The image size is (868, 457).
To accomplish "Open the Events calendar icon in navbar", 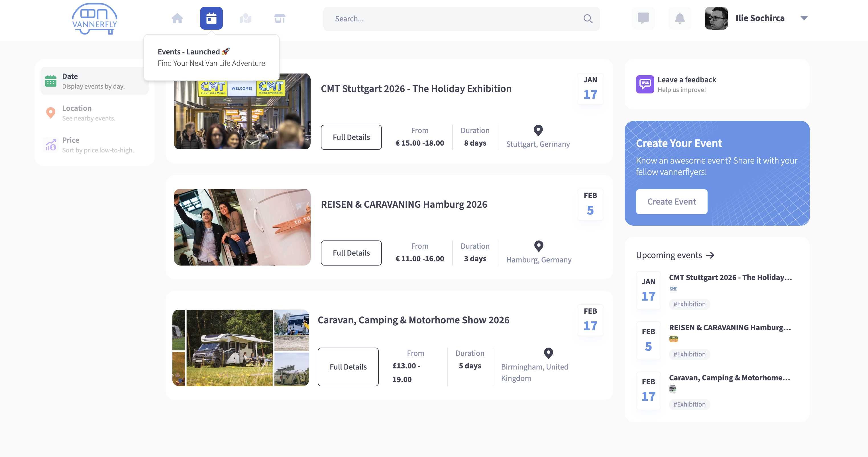I will pyautogui.click(x=211, y=19).
